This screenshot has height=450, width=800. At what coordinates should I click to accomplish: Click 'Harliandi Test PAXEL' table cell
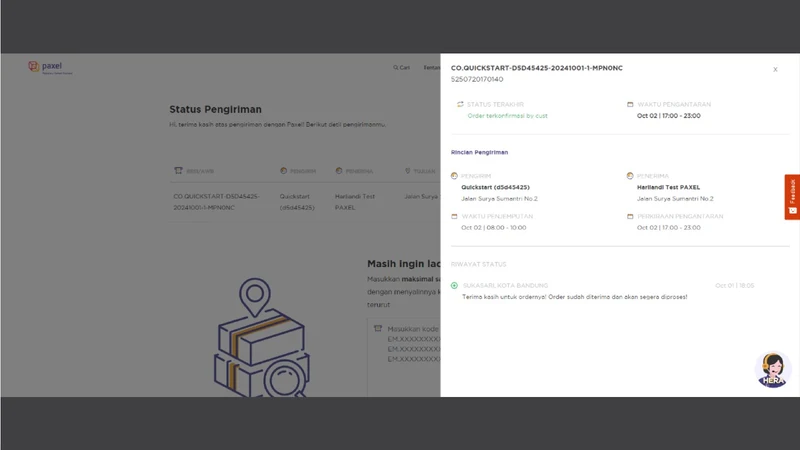(x=355, y=202)
